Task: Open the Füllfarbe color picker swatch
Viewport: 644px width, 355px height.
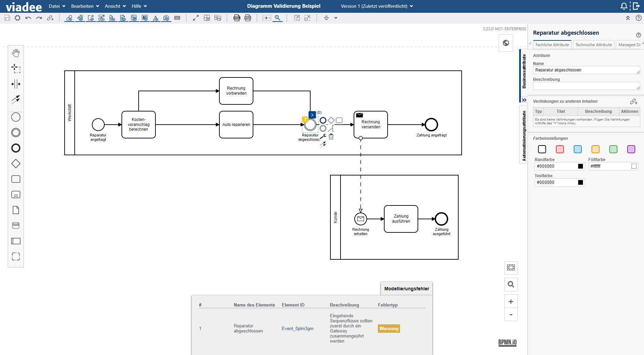Action: click(634, 166)
